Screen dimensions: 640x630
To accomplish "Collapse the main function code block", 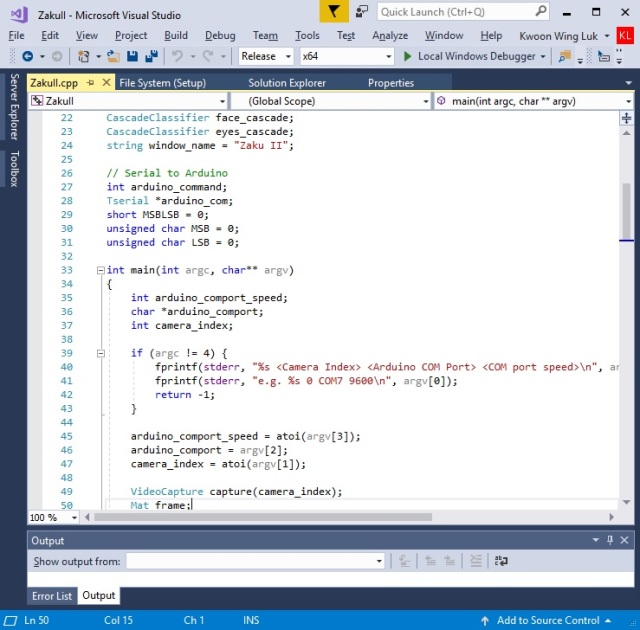I will click(x=100, y=270).
